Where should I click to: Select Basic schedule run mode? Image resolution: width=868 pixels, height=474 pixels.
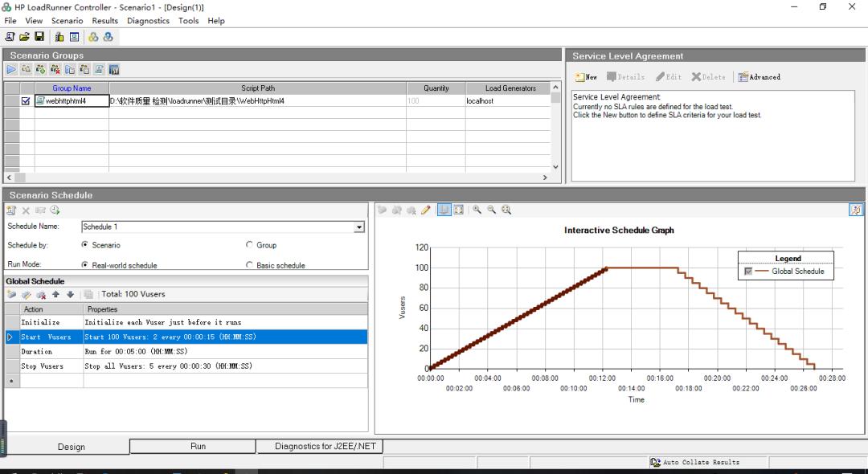pyautogui.click(x=249, y=265)
